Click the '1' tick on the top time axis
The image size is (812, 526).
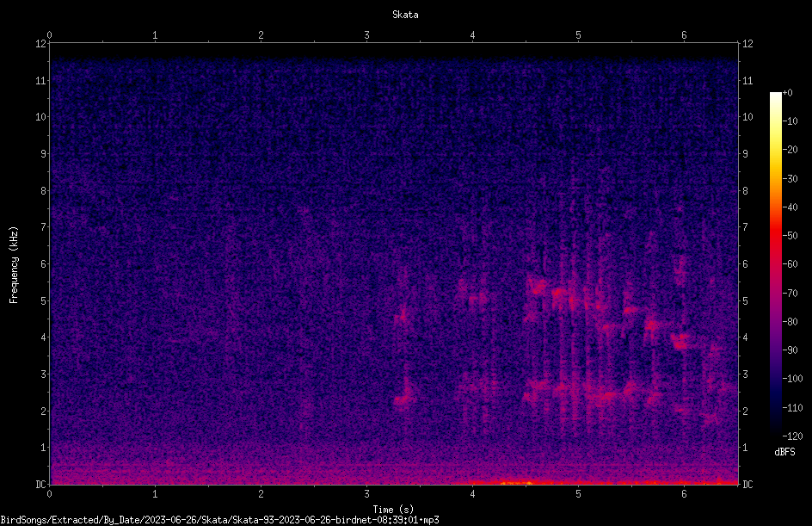(x=155, y=35)
